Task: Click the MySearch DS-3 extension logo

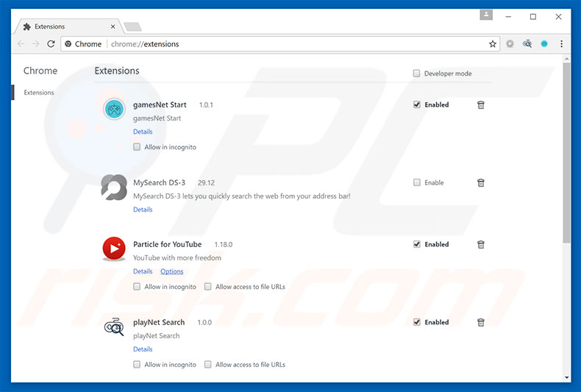Action: click(x=114, y=187)
